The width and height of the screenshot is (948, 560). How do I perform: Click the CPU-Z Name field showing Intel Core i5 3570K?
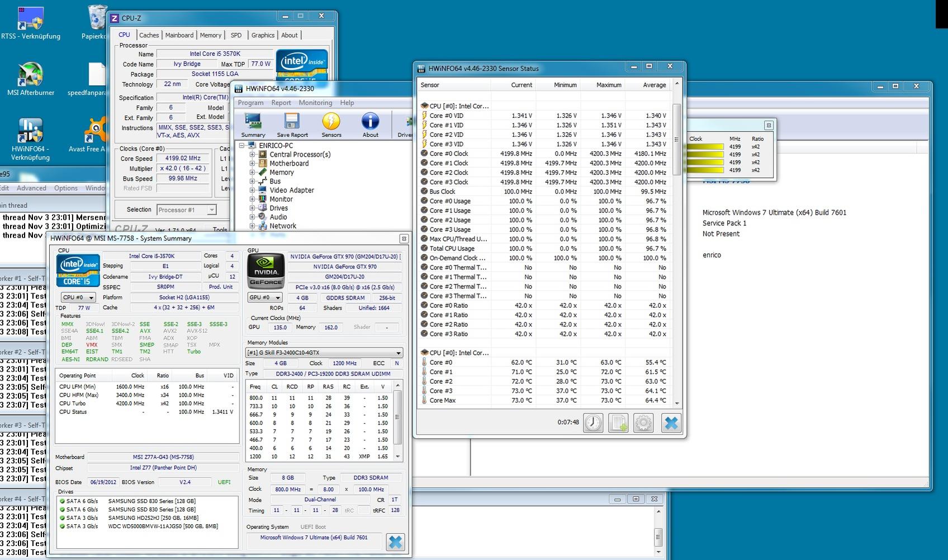coord(215,54)
